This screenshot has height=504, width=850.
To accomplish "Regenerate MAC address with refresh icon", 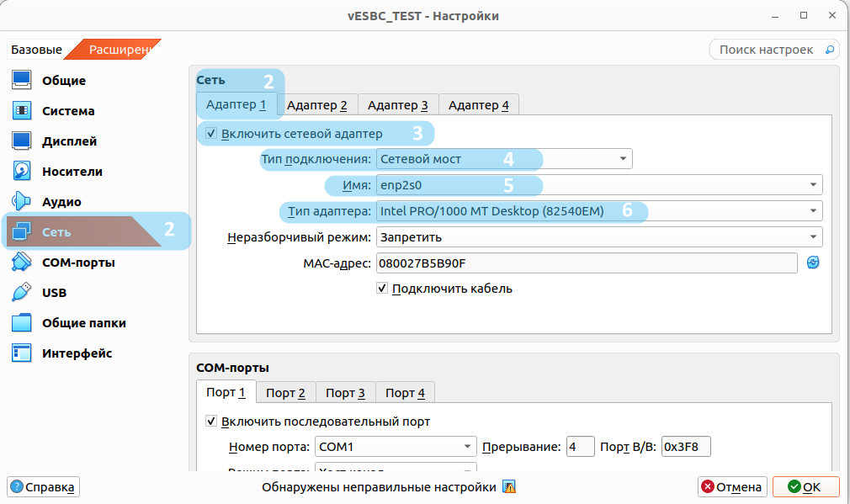I will click(x=813, y=263).
